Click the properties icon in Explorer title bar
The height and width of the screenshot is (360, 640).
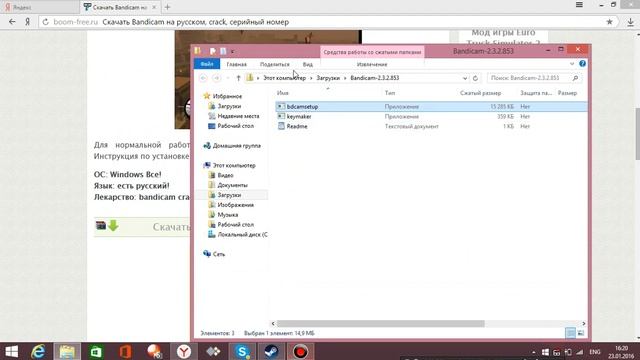click(x=213, y=51)
